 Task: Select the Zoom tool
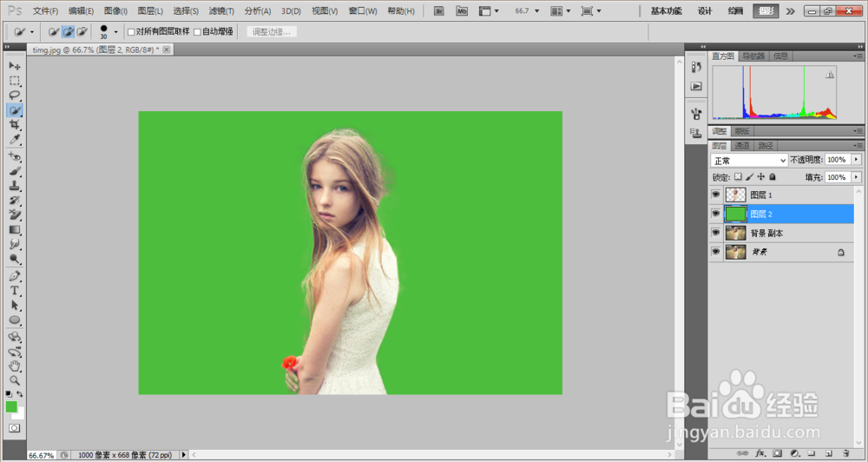coord(15,380)
